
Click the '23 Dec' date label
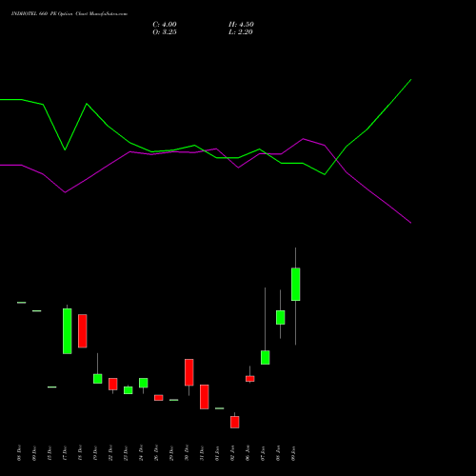pyautogui.click(x=126, y=453)
